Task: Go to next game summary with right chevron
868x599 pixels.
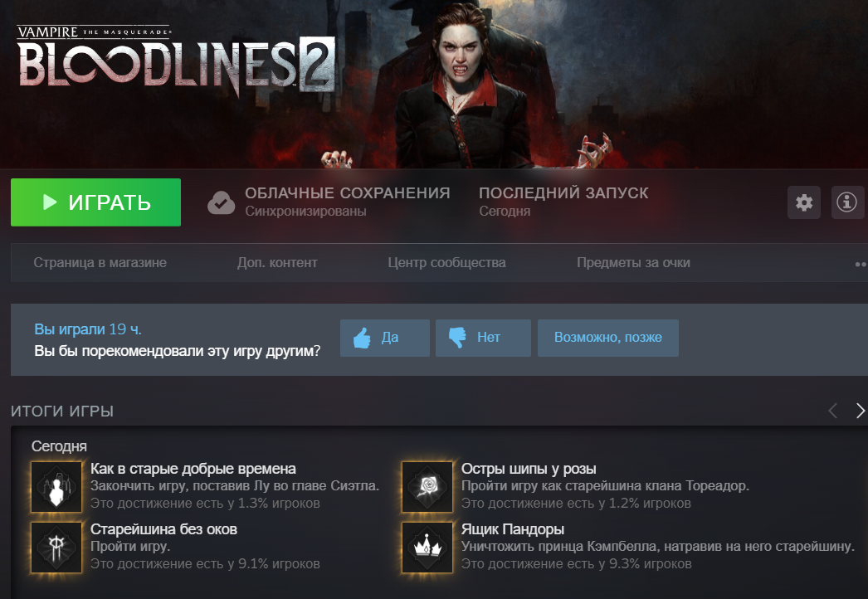Action: pyautogui.click(x=860, y=411)
